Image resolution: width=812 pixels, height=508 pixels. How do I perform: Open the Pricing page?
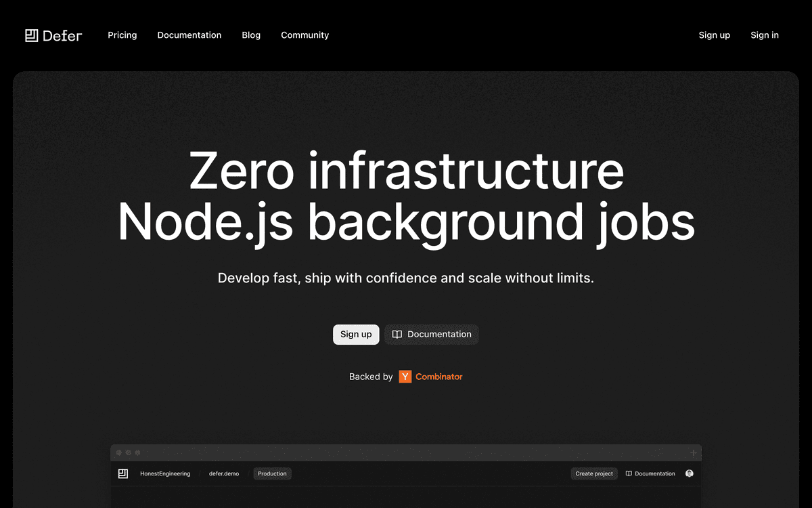(x=122, y=35)
